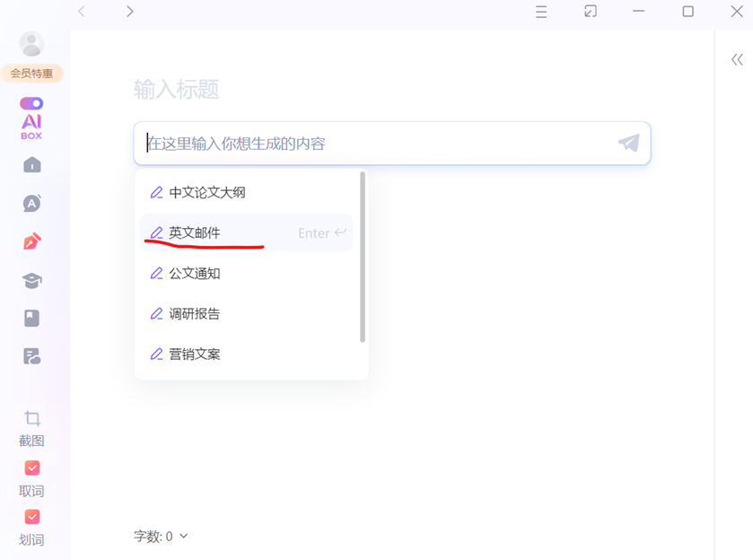Viewport: 753px width, 560px height.
Task: Choose the 营销文案 template option
Action: click(x=195, y=354)
